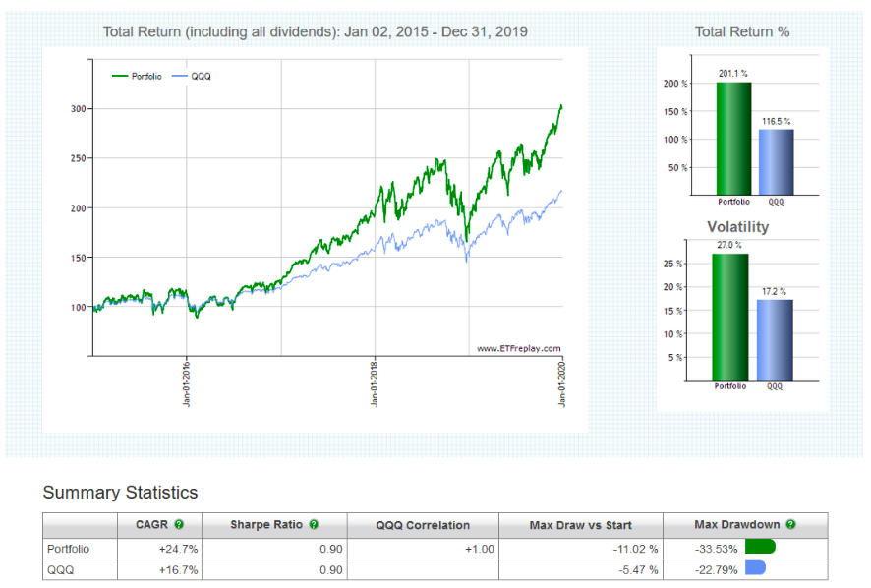Click the Jan-01-2018 date axis label
Viewport: 871px width, 588px height.
point(376,383)
